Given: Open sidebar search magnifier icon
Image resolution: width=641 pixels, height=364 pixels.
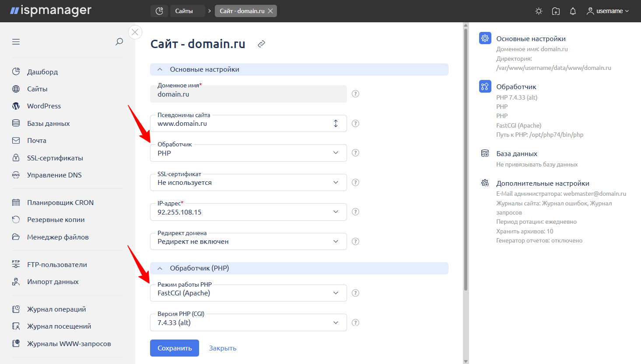Looking at the screenshot, I should [119, 42].
